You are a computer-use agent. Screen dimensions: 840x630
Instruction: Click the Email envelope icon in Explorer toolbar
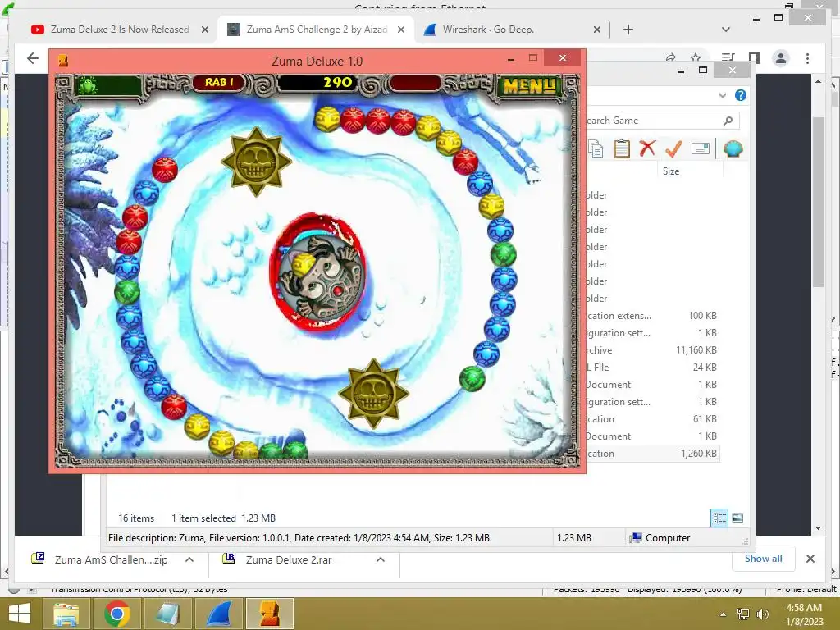point(701,148)
